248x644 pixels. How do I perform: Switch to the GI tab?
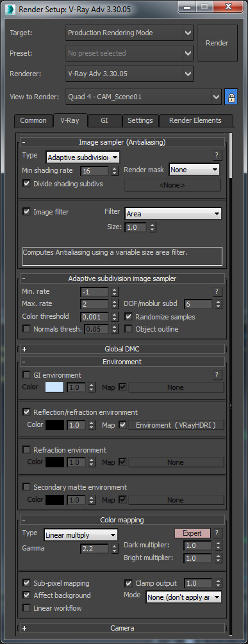[x=104, y=120]
